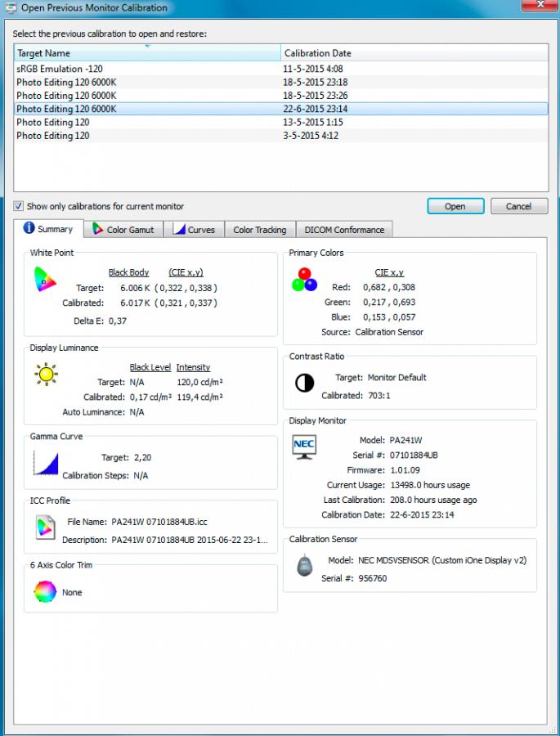This screenshot has width=560, height=736.
Task: Sort by the Target Name column header
Action: 147,53
